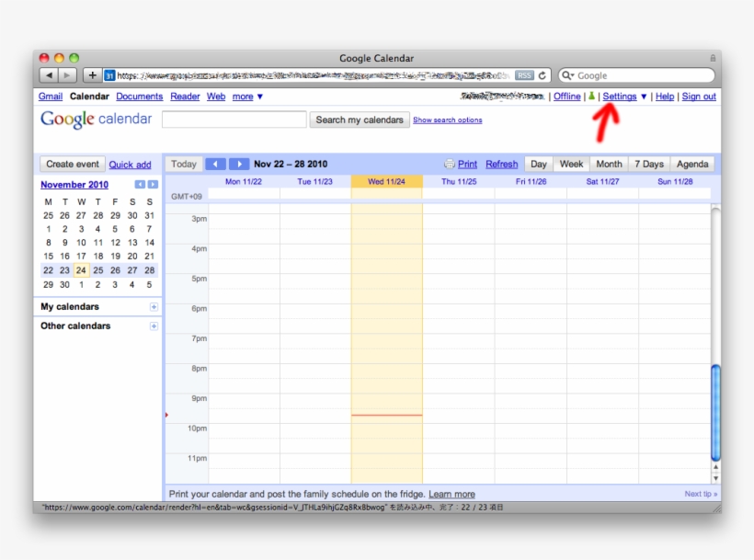
Task: Show next month in mini calendar
Action: point(153,185)
